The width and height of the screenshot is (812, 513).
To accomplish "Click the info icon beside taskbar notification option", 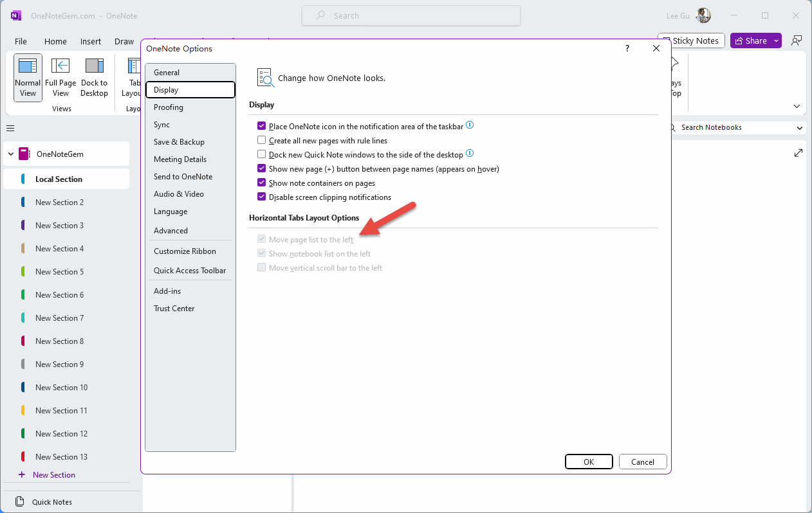I will coord(469,125).
